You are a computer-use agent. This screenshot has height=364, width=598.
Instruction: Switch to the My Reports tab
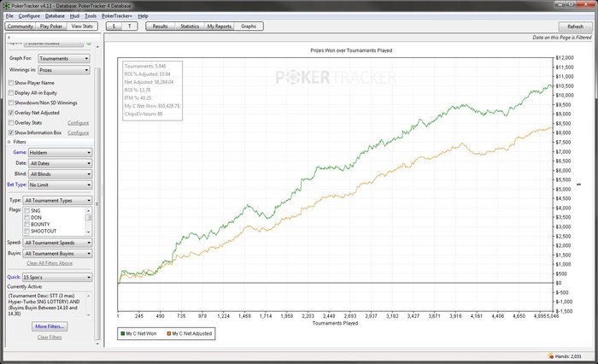[x=220, y=26]
